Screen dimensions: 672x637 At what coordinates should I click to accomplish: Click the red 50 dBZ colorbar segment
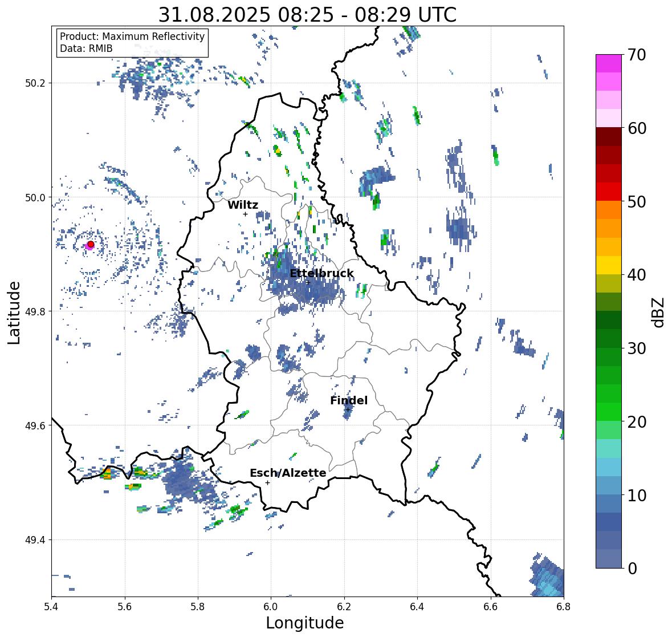[x=609, y=192]
